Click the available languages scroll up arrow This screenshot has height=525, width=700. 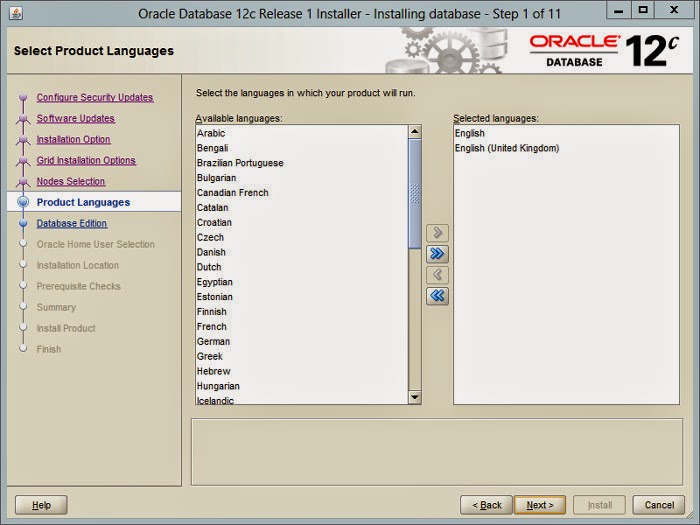pyautogui.click(x=414, y=131)
